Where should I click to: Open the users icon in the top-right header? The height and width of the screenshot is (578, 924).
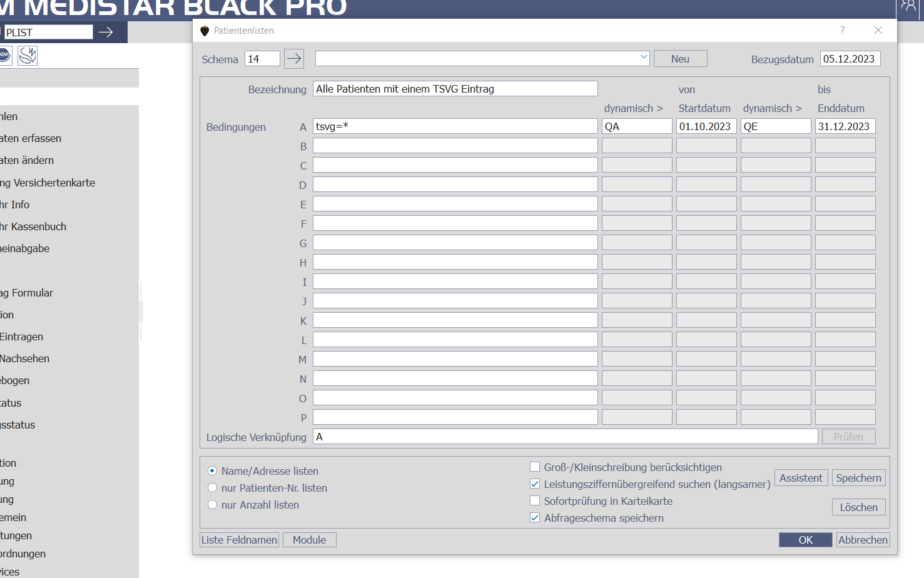908,6
